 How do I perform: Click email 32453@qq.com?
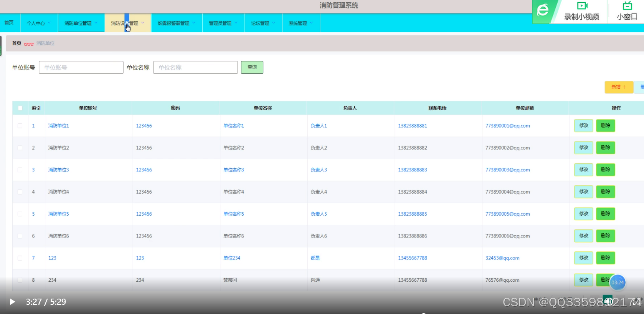(502, 258)
